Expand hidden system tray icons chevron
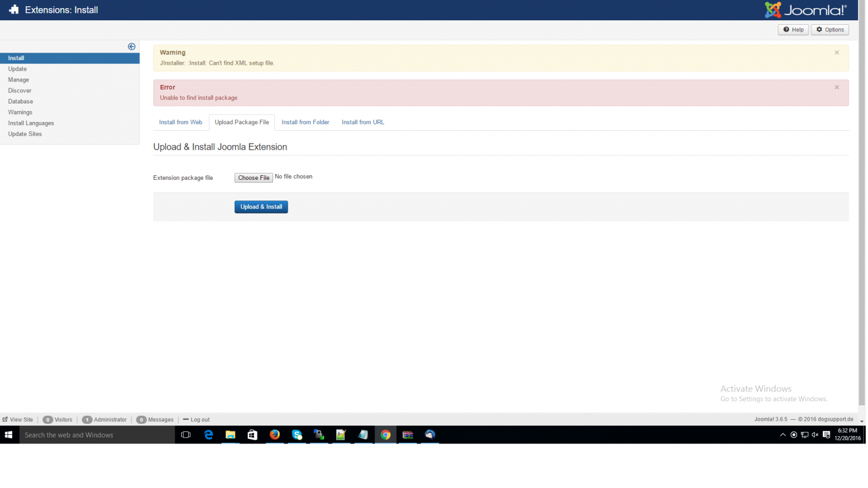This screenshot has height=488, width=868. coord(782,435)
